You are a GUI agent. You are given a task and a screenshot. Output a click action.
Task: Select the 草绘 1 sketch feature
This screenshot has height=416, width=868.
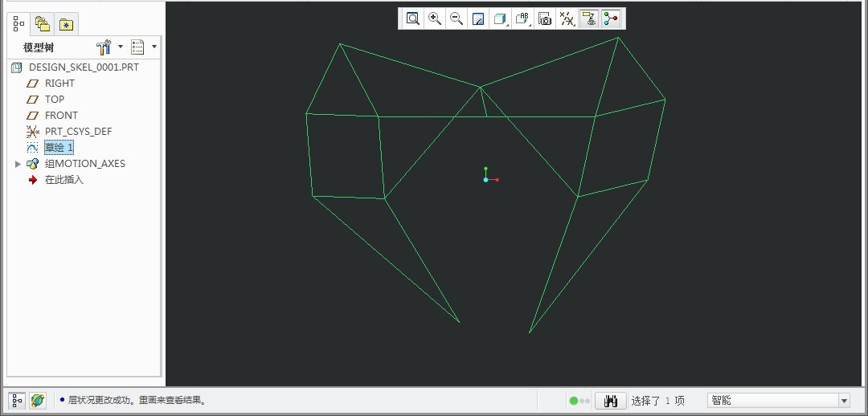click(59, 148)
